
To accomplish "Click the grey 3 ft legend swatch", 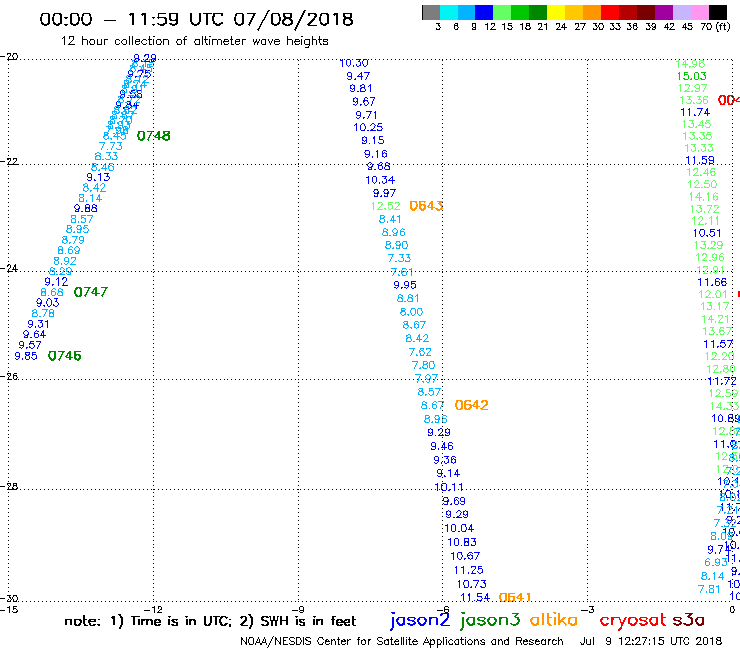I will 431,12.
